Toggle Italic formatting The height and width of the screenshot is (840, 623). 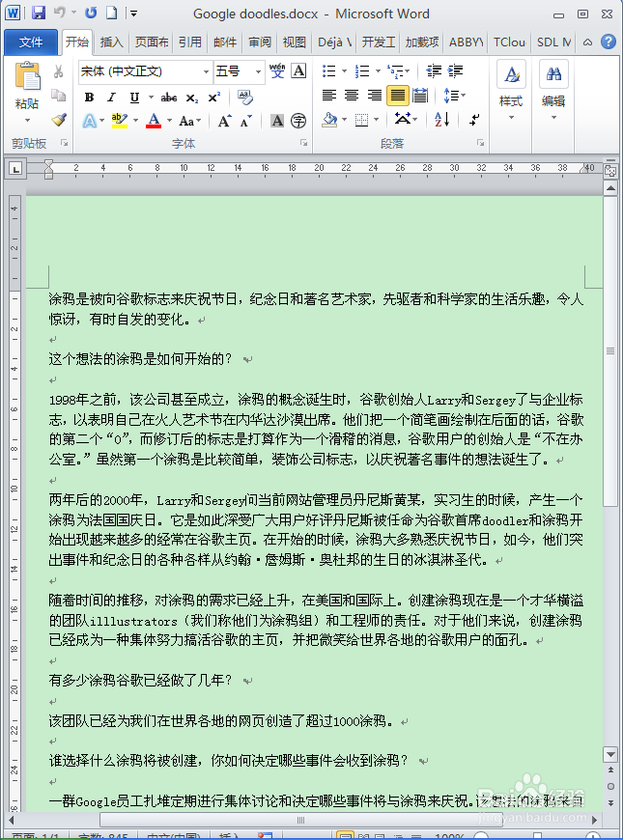111,97
